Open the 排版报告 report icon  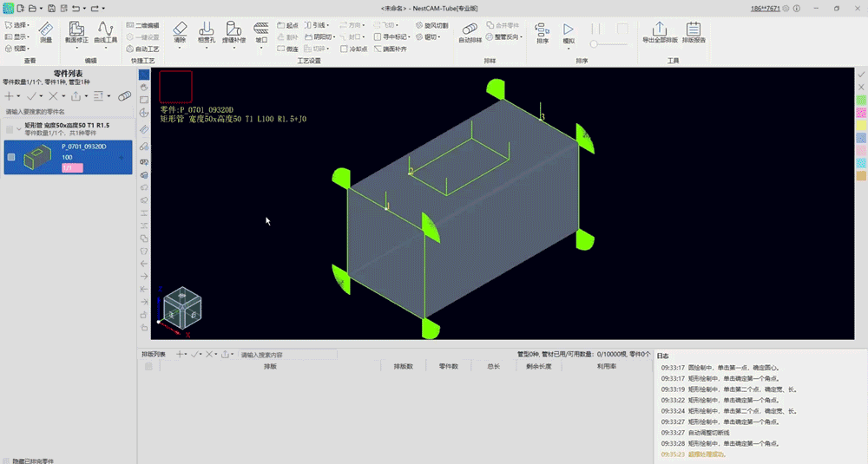[694, 33]
